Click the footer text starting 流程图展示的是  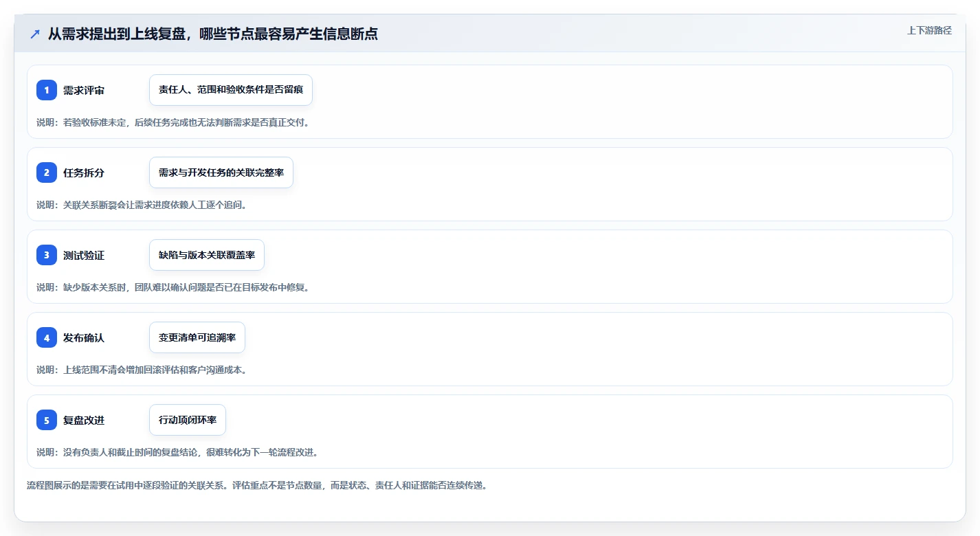click(x=257, y=485)
